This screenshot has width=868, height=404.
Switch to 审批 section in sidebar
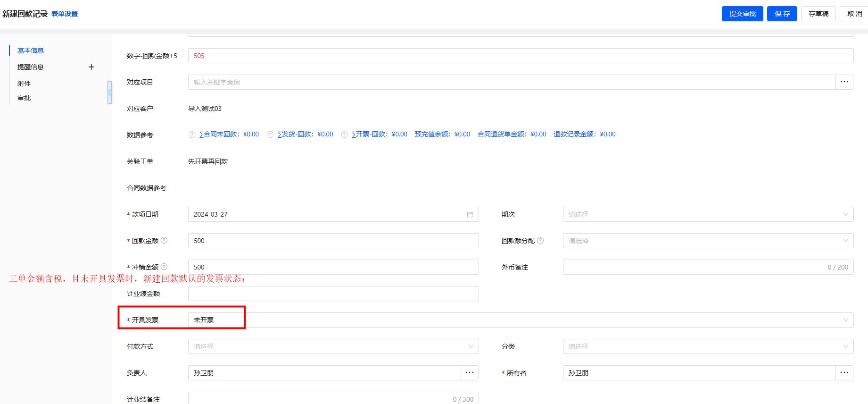point(24,98)
